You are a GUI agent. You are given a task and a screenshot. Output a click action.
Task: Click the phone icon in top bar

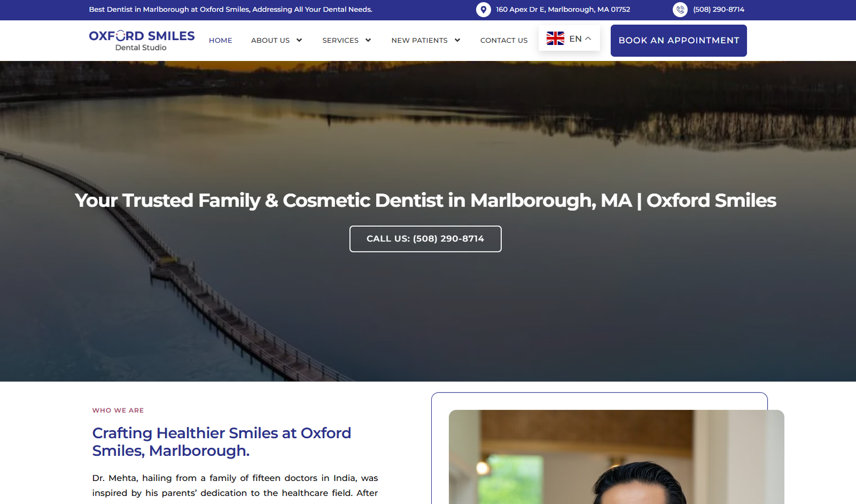680,10
